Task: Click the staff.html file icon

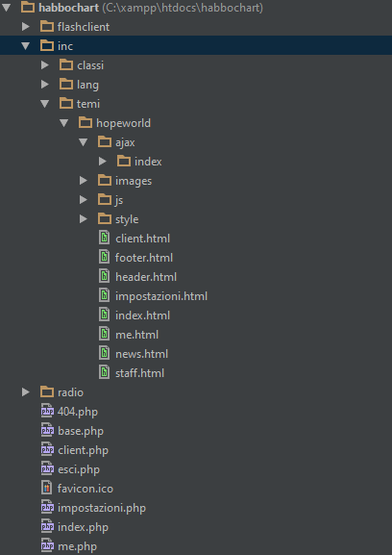Action: 104,372
